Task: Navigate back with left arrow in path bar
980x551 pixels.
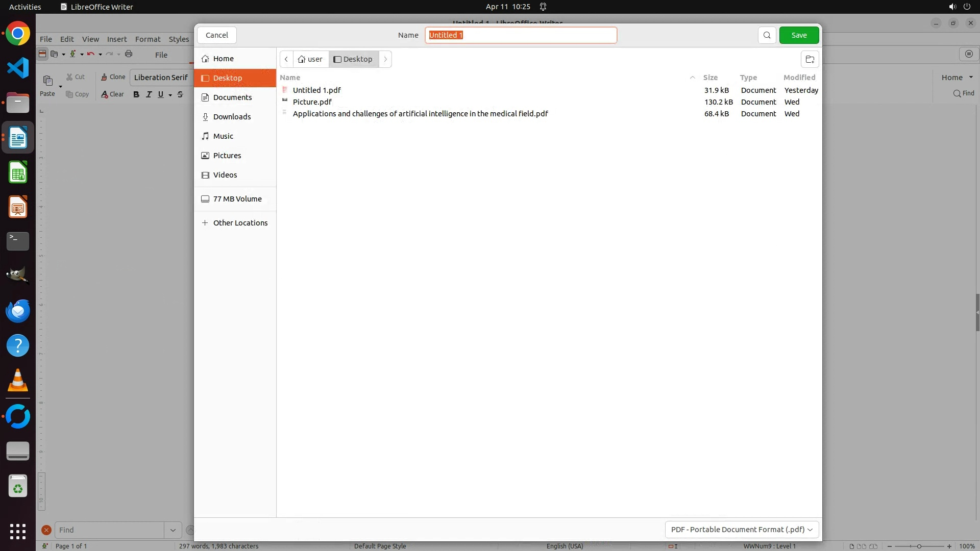Action: (286, 59)
